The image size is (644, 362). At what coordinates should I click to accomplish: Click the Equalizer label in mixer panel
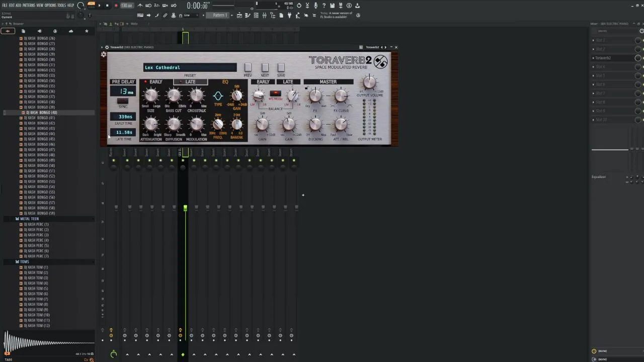coord(599,177)
